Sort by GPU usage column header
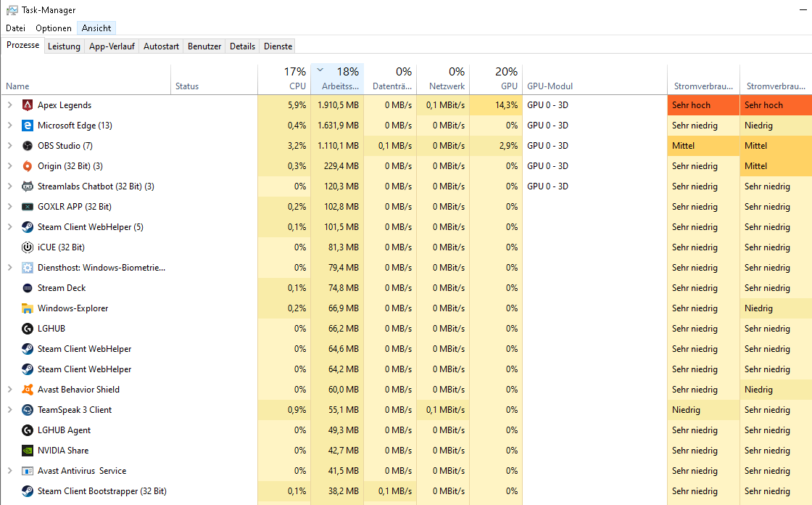 pyautogui.click(x=496, y=79)
